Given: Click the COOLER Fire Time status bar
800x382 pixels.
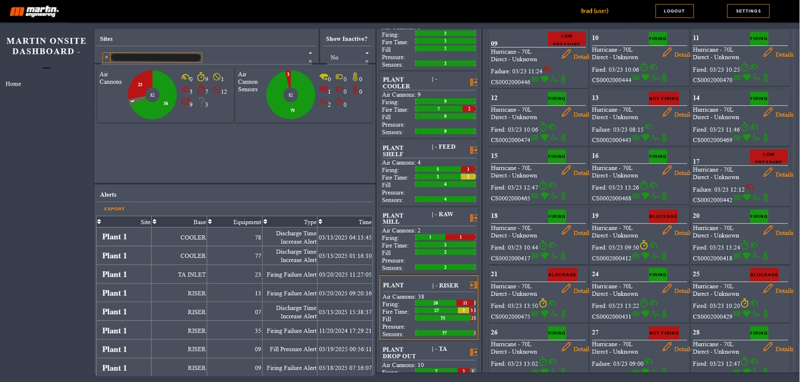Looking at the screenshot, I should [x=445, y=109].
